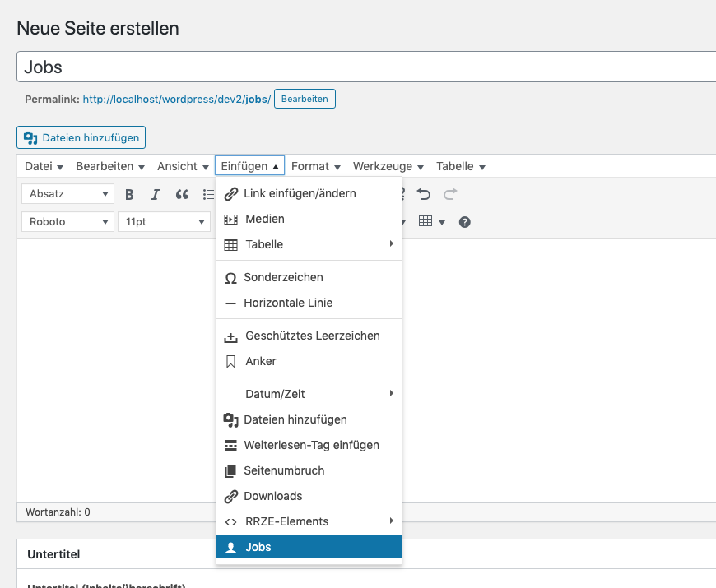Choose Medien from the Einfügen menu
Viewport: 716px width, 588px height.
pyautogui.click(x=265, y=219)
